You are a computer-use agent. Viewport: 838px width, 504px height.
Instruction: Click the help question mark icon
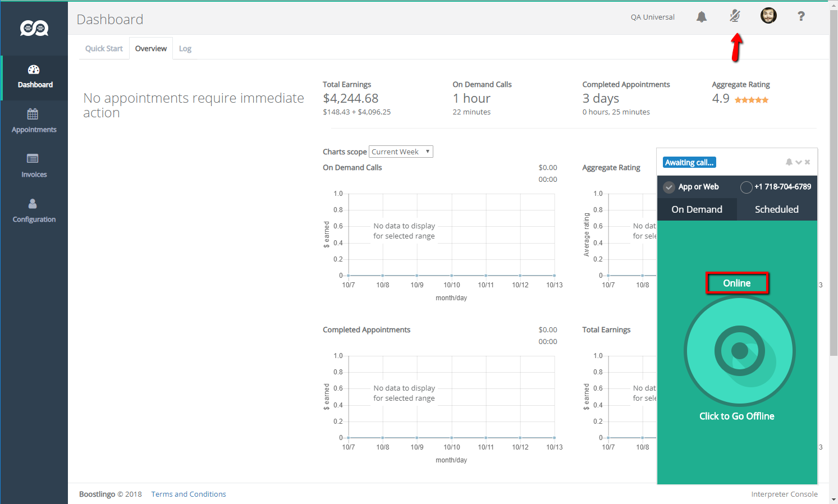801,16
